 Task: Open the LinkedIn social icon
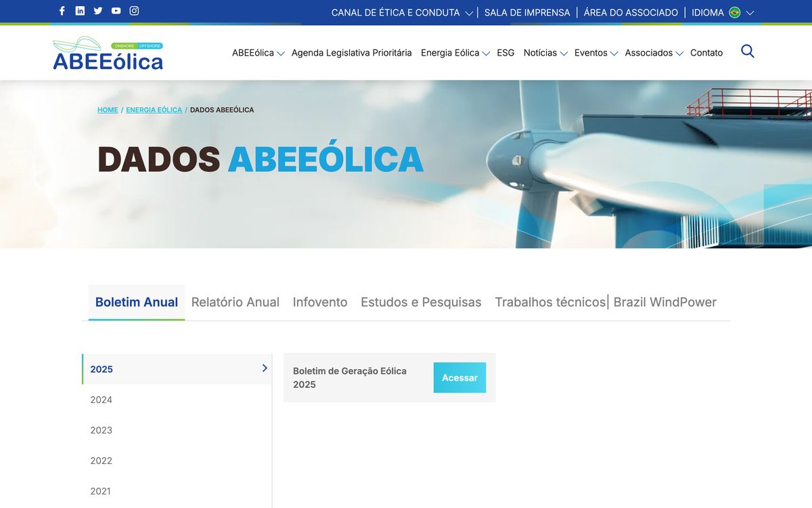(80, 11)
